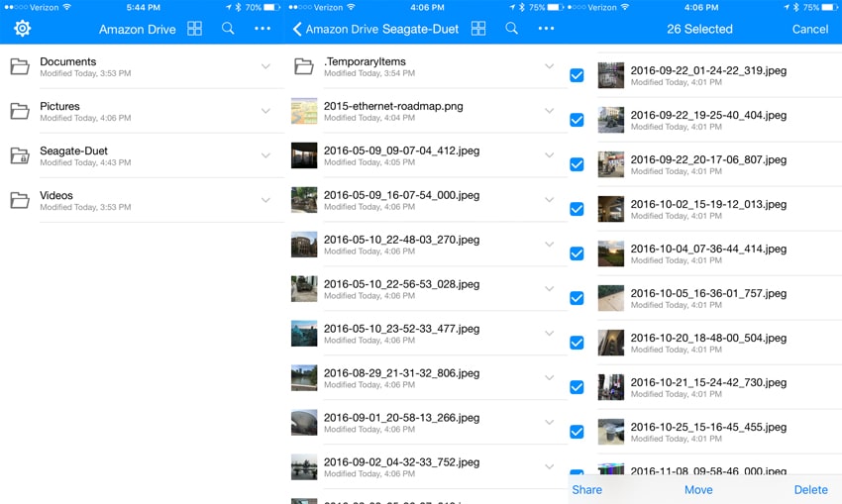
Task: Open more options in Seagate-Duet screen
Action: pos(546,29)
